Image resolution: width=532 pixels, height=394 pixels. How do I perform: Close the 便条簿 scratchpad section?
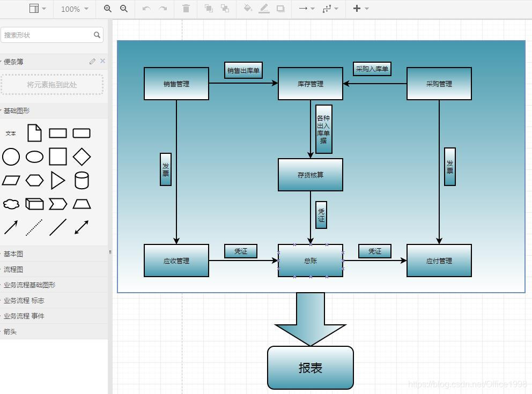point(102,61)
